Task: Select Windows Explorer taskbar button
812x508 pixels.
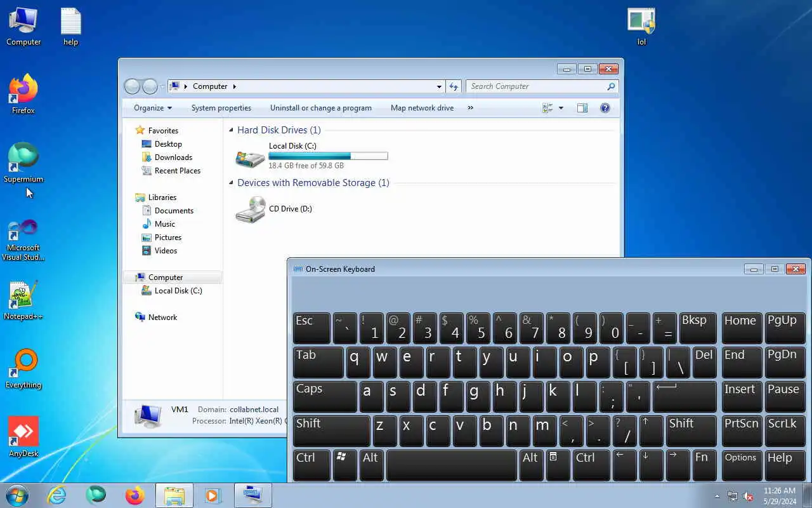Action: click(x=174, y=495)
